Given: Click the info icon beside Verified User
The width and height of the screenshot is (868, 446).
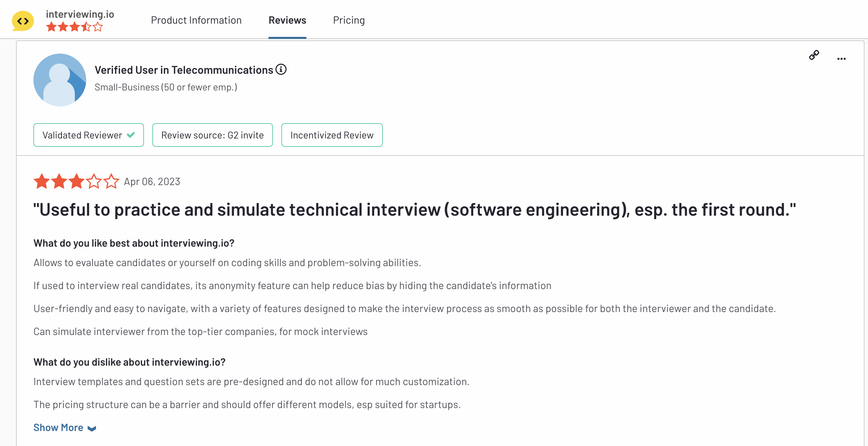Looking at the screenshot, I should tap(281, 69).
